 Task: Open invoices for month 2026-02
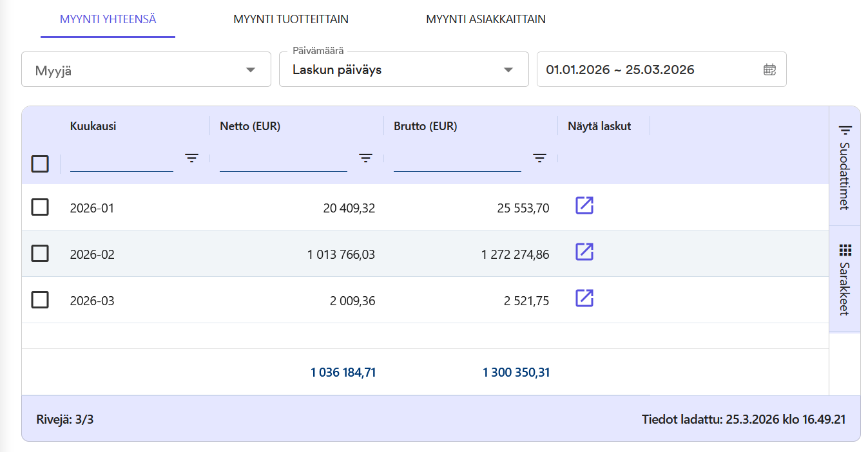point(584,252)
